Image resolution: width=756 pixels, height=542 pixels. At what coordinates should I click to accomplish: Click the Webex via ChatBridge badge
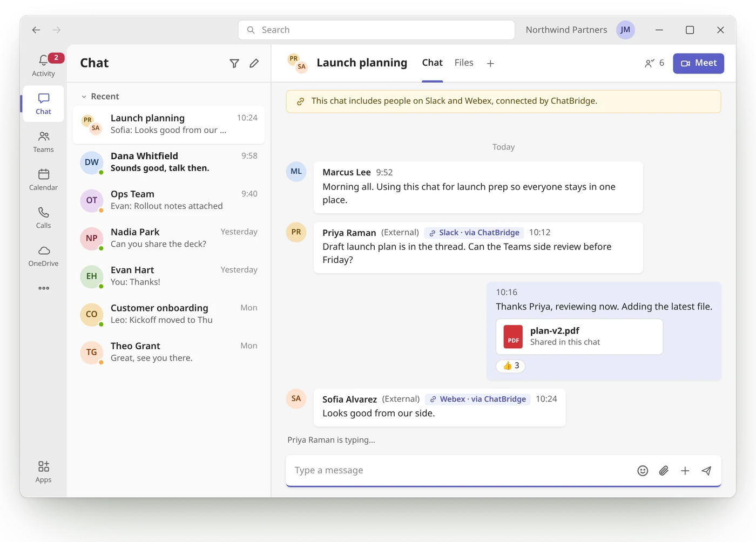coord(478,399)
